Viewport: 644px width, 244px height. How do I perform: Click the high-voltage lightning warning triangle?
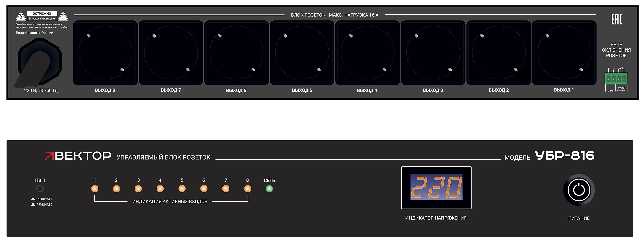click(21, 16)
